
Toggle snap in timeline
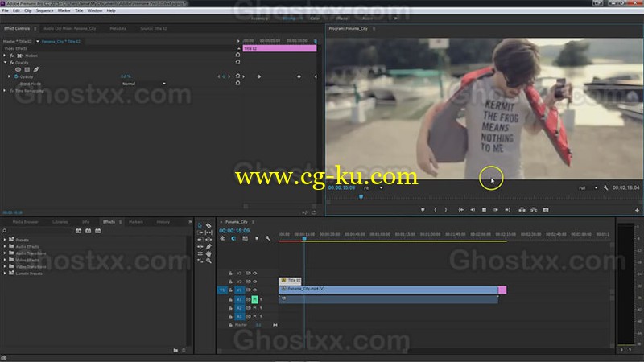coord(233,238)
